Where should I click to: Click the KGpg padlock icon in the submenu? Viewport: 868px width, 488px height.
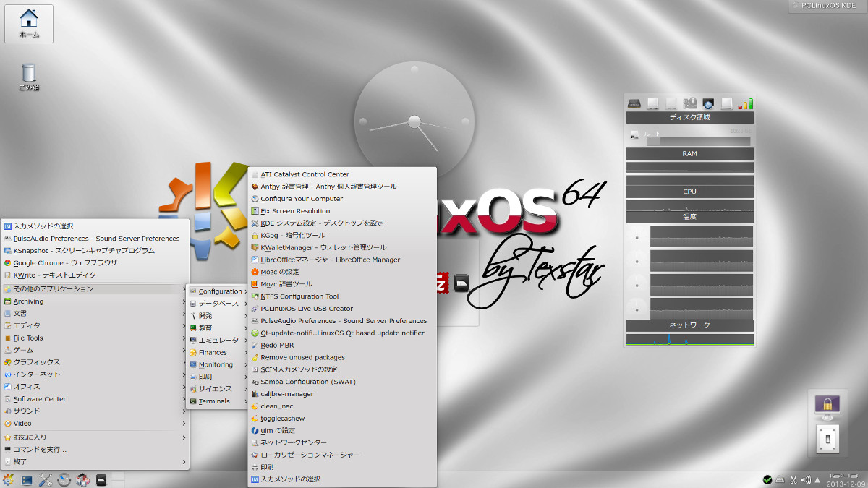click(x=255, y=236)
